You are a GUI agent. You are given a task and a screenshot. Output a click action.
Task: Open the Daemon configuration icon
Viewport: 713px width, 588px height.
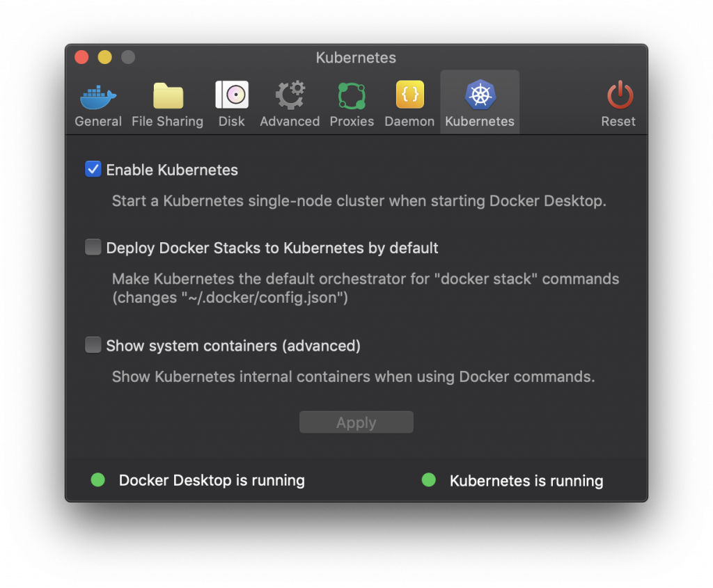pyautogui.click(x=409, y=95)
